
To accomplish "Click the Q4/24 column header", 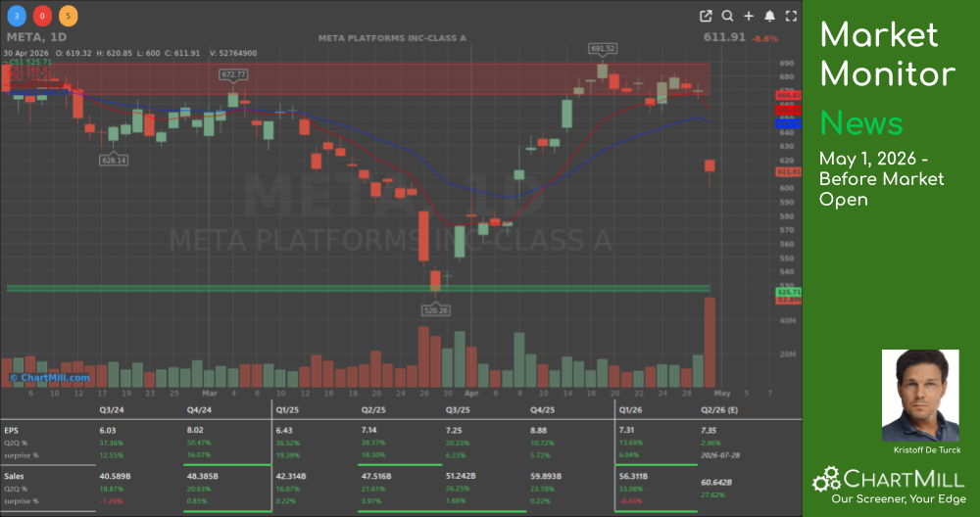I will [199, 410].
